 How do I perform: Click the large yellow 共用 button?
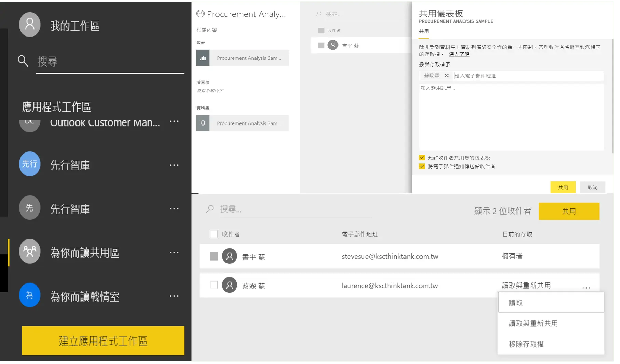click(x=570, y=212)
